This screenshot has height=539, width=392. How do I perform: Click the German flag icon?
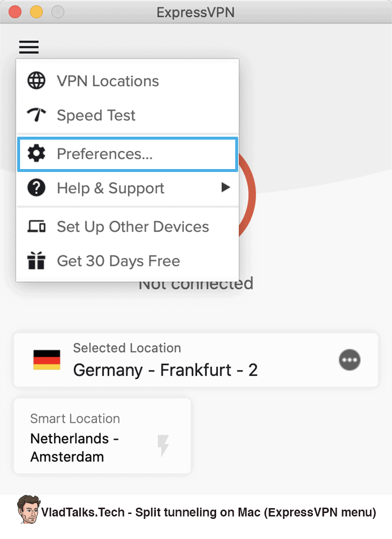point(47,360)
